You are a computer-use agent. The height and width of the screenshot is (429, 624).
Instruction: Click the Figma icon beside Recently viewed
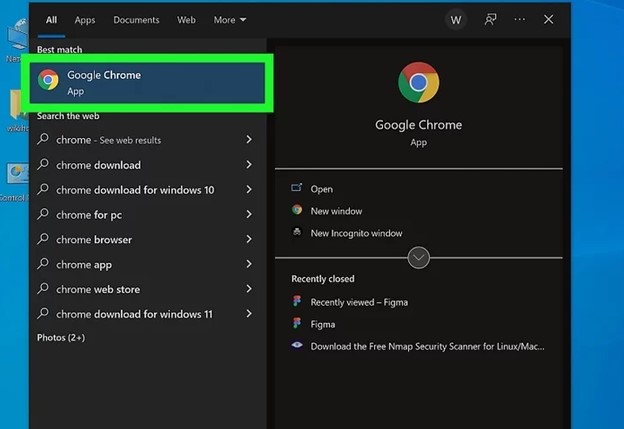(x=297, y=302)
